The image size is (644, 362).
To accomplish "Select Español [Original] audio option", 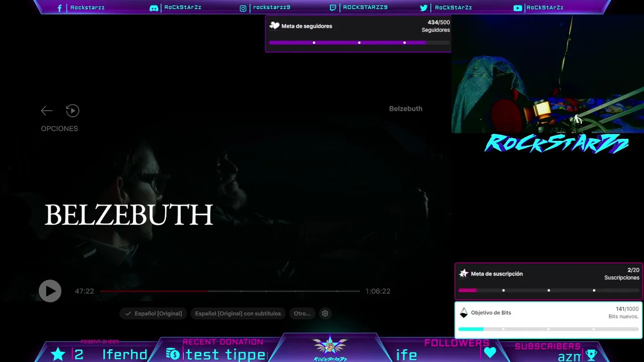I will pyautogui.click(x=153, y=313).
